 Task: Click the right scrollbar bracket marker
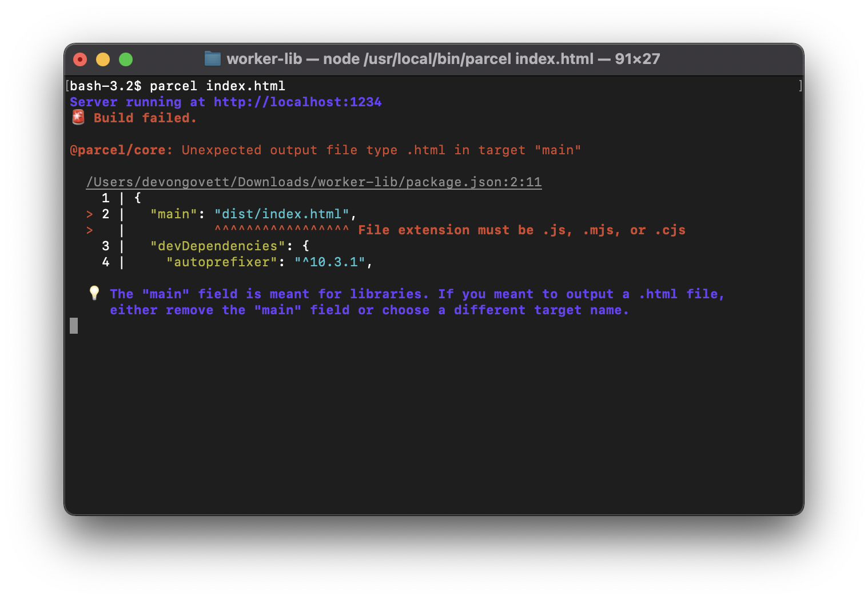pyautogui.click(x=801, y=86)
